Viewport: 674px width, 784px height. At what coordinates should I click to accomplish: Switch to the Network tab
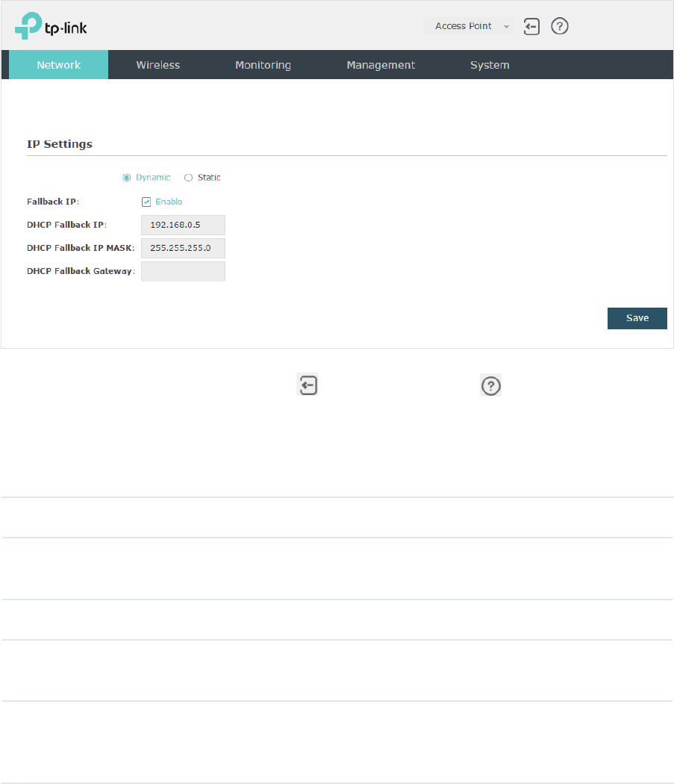pyautogui.click(x=58, y=64)
